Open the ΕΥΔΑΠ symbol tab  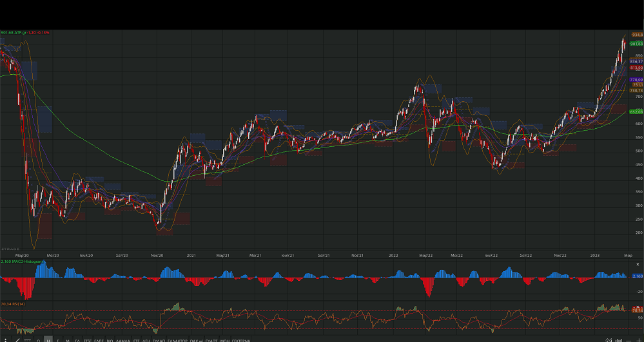[159, 340]
